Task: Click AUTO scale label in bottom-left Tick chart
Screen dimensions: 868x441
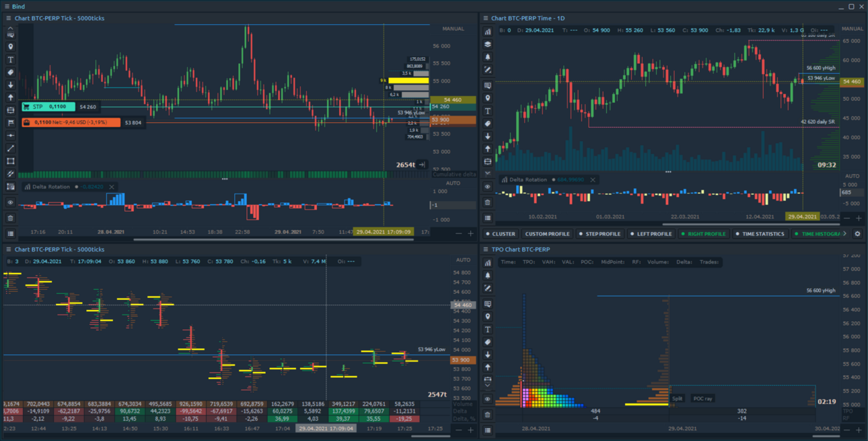Action: [x=463, y=259]
